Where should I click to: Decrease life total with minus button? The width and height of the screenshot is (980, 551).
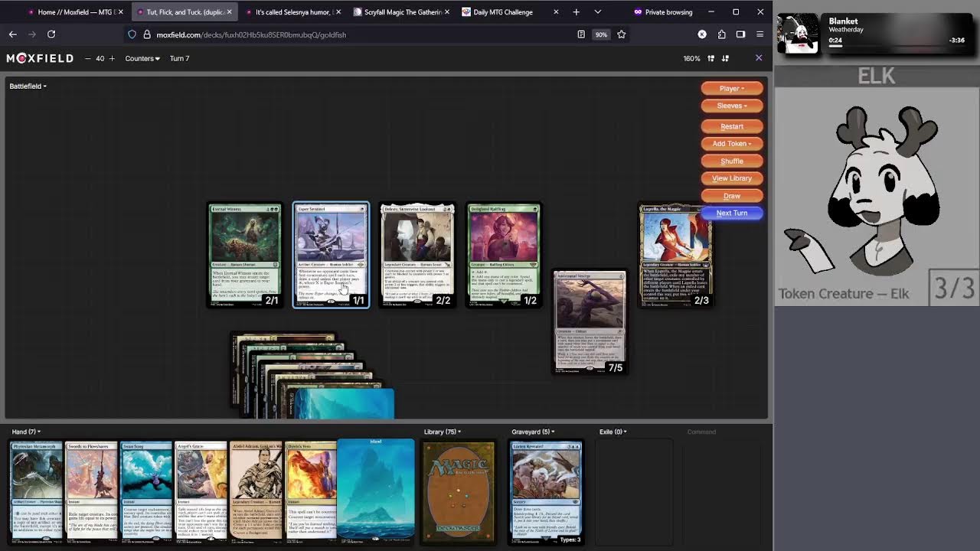tap(87, 58)
